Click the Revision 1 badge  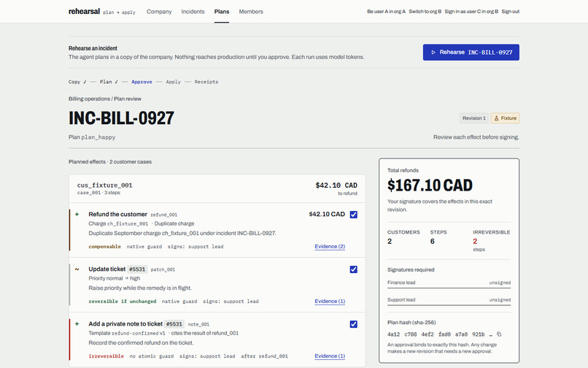coord(474,118)
